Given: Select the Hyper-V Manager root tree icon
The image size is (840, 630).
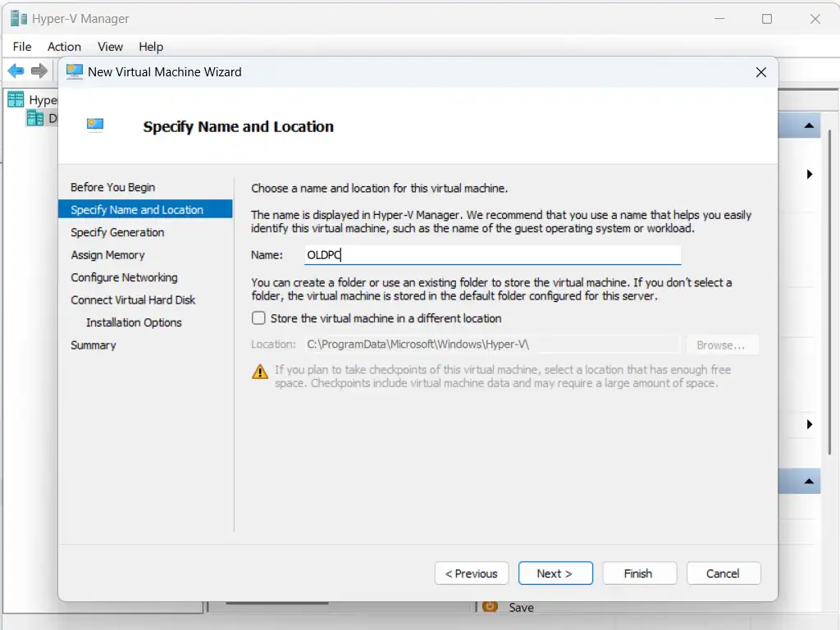Looking at the screenshot, I should tap(16, 99).
